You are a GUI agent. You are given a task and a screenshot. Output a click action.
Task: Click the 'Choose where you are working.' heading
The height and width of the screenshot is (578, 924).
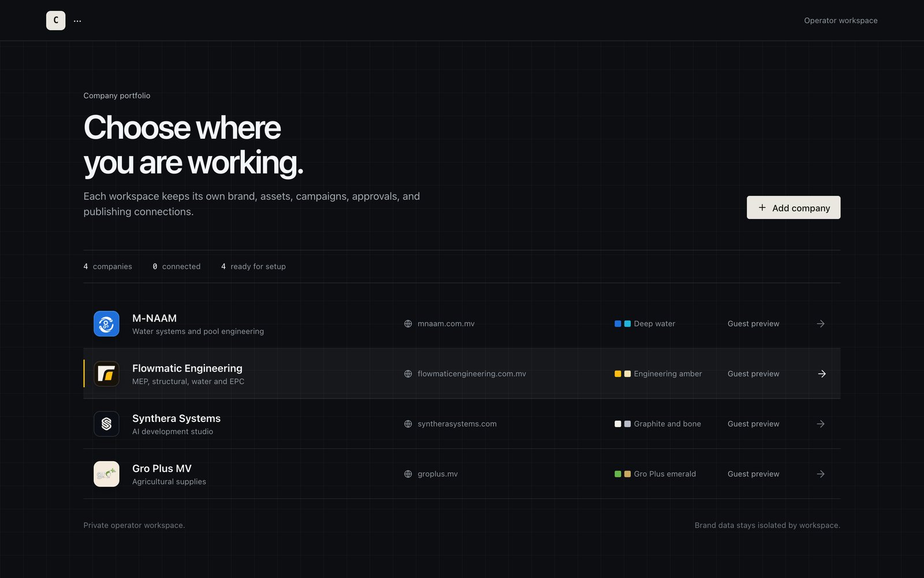[193, 145]
